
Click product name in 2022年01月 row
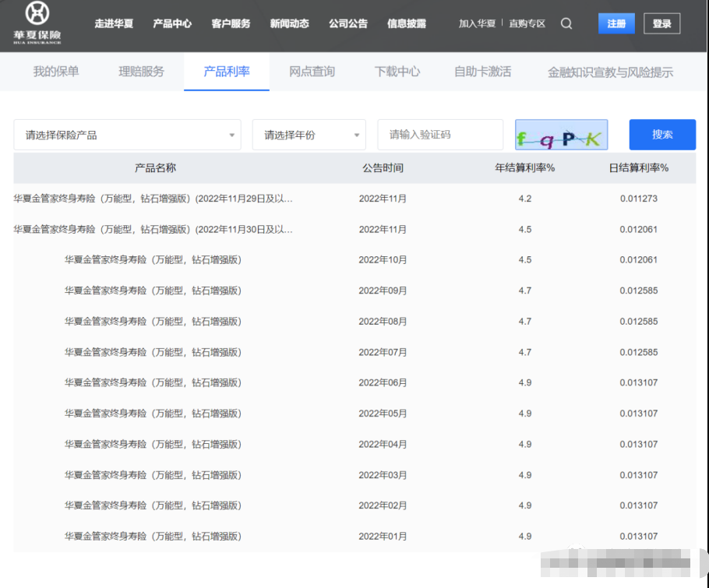click(153, 536)
